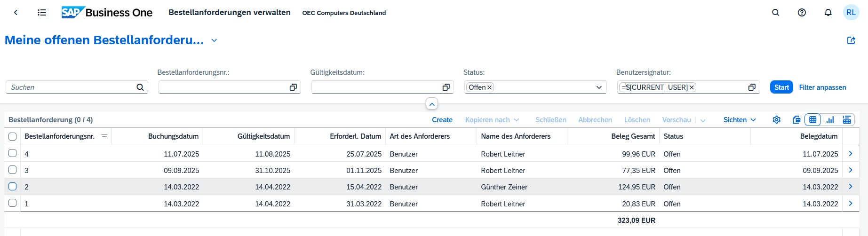Click into the Suchen search field
The width and height of the screenshot is (868, 236).
71,87
